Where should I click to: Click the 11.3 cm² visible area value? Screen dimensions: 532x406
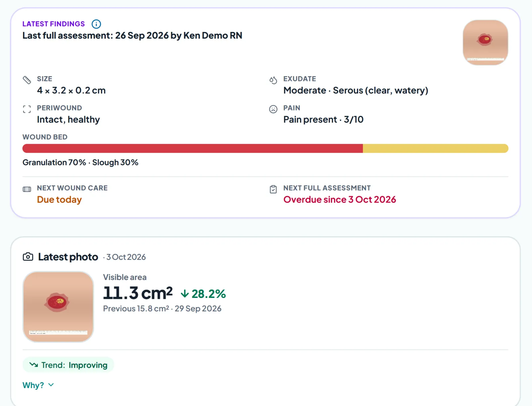pyautogui.click(x=138, y=293)
